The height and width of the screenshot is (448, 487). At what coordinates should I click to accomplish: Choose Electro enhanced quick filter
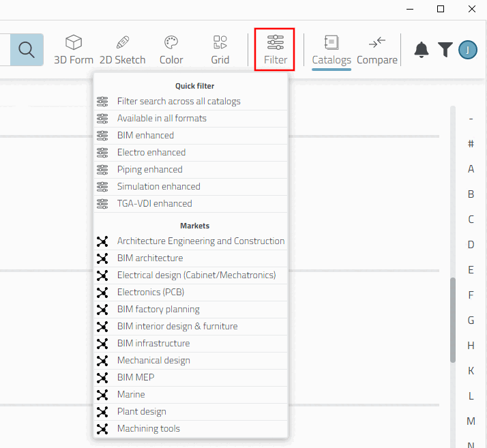pyautogui.click(x=191, y=153)
